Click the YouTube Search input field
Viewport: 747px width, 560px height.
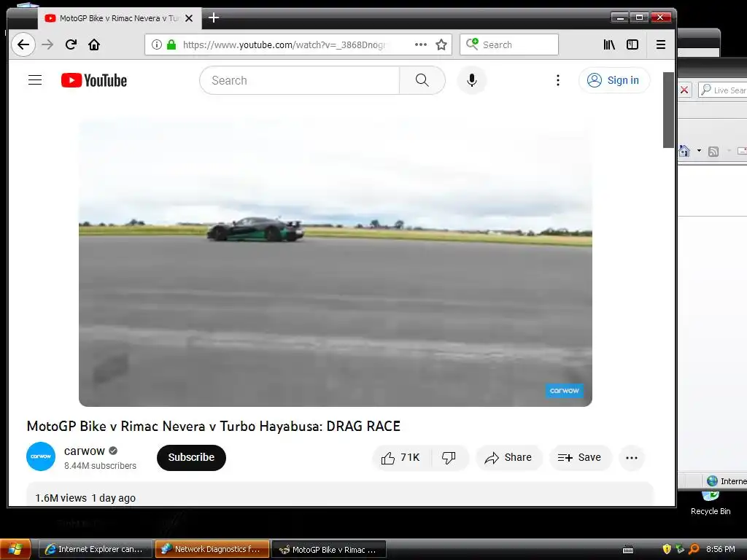(x=299, y=80)
